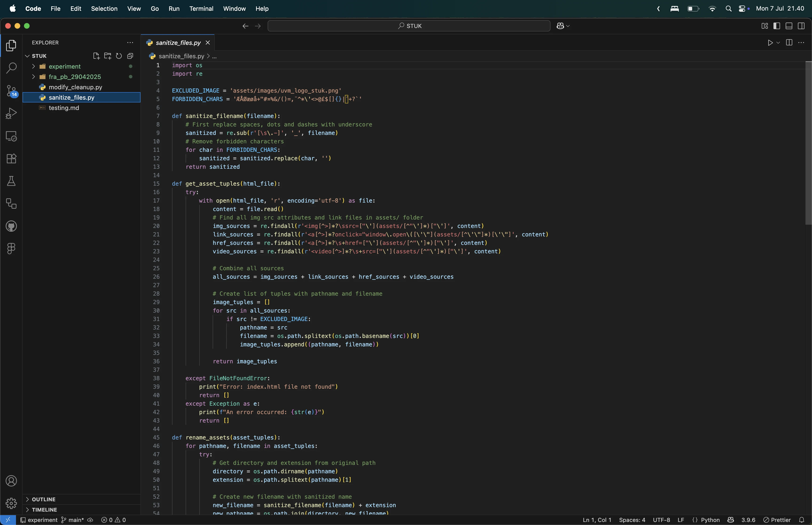Open the GitHub view in activity bar
Image resolution: width=812 pixels, height=525 pixels.
(x=11, y=226)
